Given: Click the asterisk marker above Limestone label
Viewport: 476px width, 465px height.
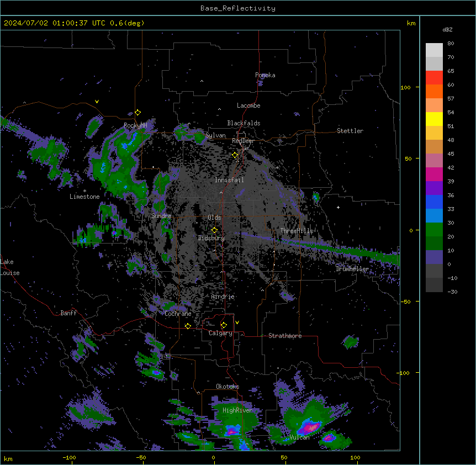Looking at the screenshot, I should pos(84,191).
